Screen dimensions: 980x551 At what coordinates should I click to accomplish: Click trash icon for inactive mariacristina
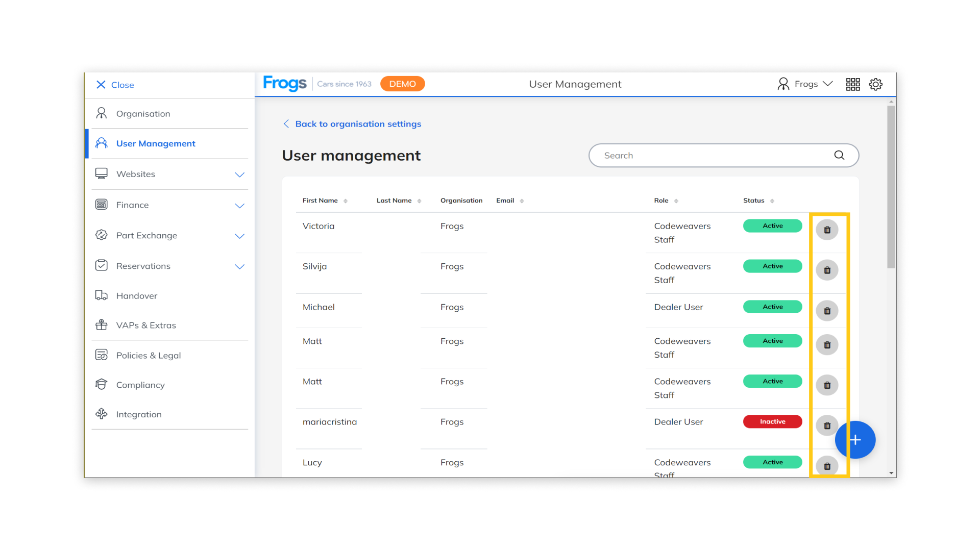(827, 425)
